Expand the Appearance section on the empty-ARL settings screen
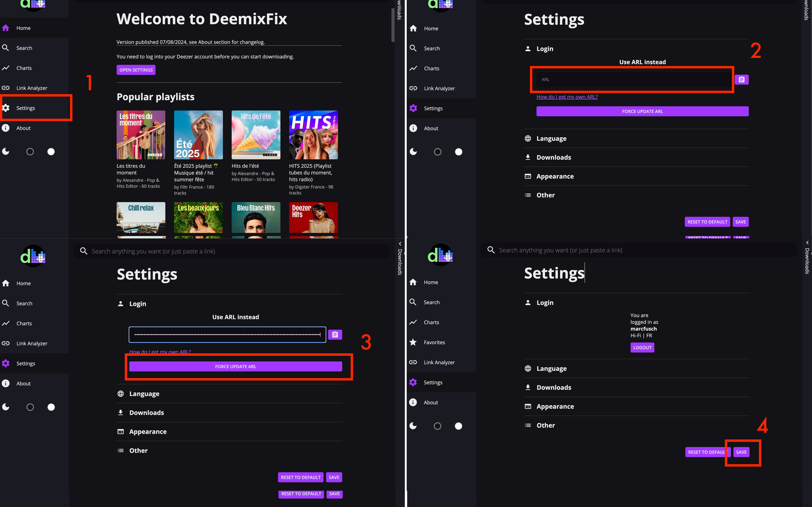The image size is (812, 507). click(636, 176)
